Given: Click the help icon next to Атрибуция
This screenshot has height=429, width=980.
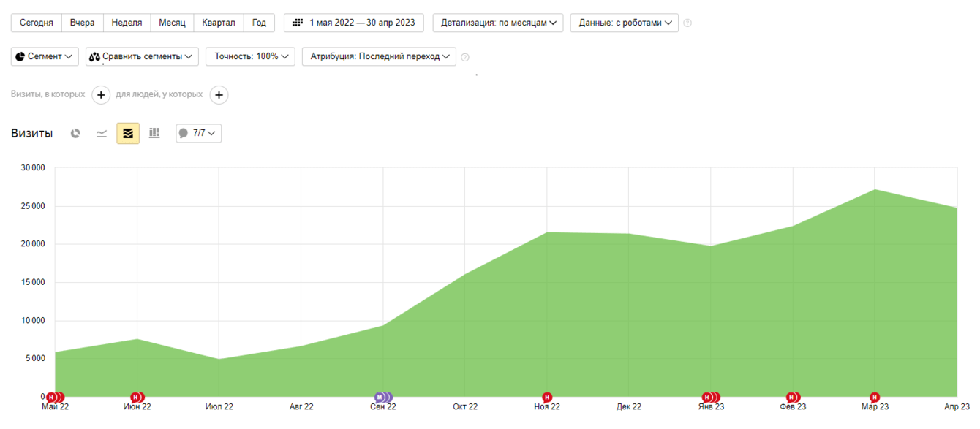Looking at the screenshot, I should pyautogui.click(x=465, y=57).
